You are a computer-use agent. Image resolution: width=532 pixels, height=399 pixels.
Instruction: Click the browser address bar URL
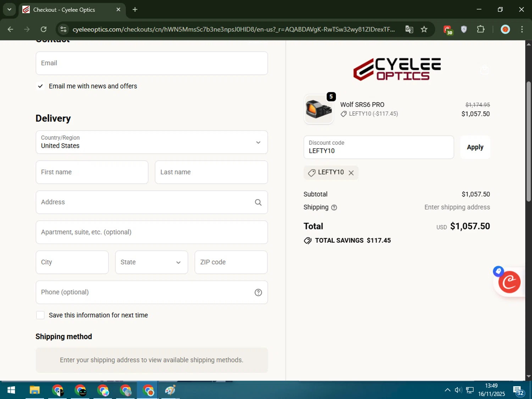[x=233, y=29]
